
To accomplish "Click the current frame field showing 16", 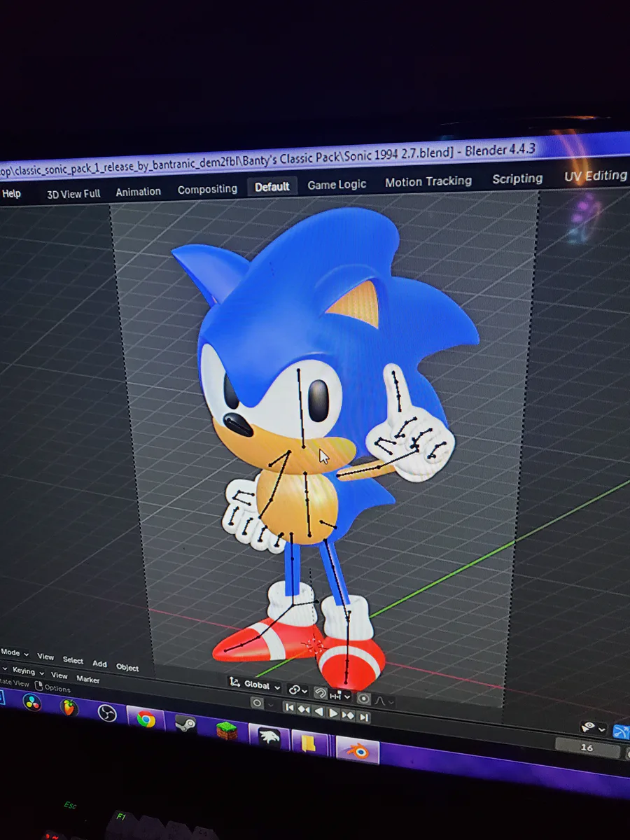I will pos(587,747).
